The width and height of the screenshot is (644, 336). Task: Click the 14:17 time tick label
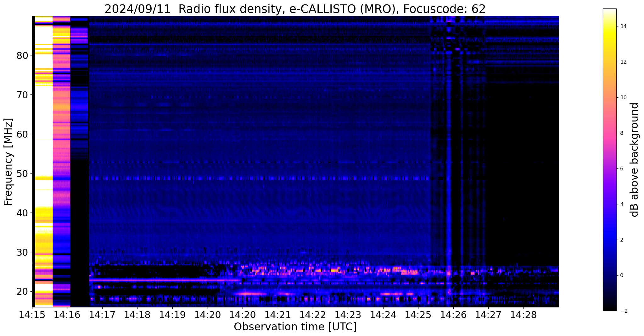click(x=102, y=315)
